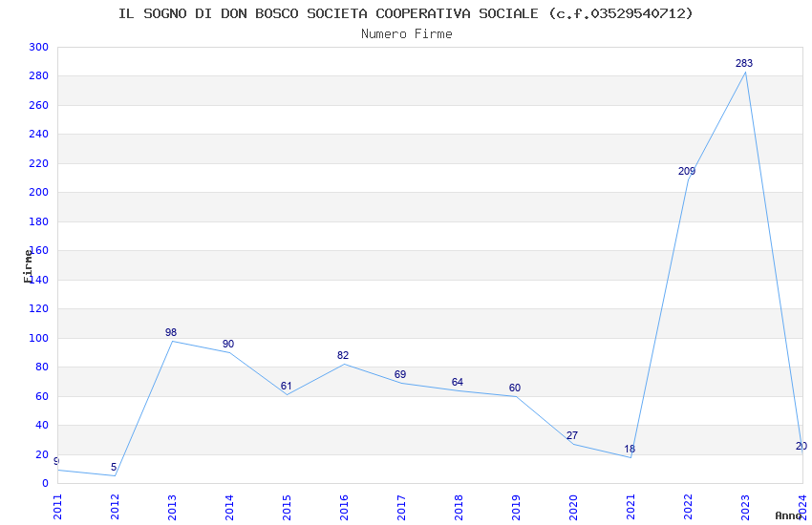Click x-axis year label 2020
Viewport: 812px width, 525px height.
(573, 507)
